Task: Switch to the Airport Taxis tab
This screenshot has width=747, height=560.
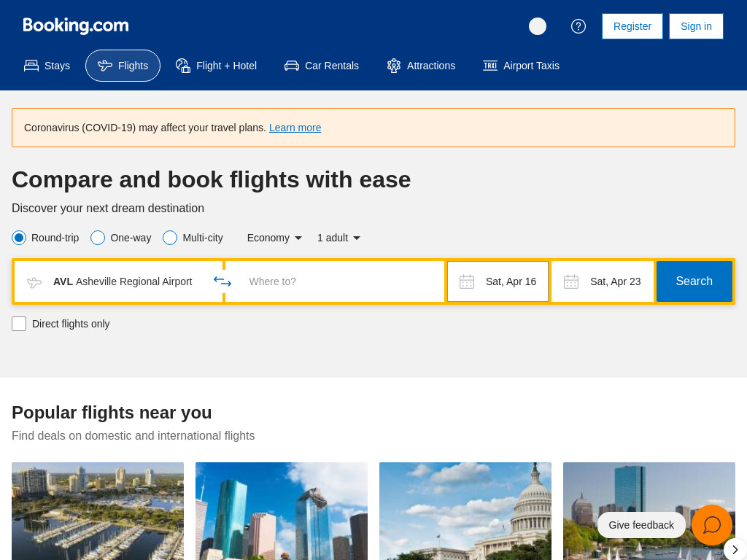Action: point(521,66)
